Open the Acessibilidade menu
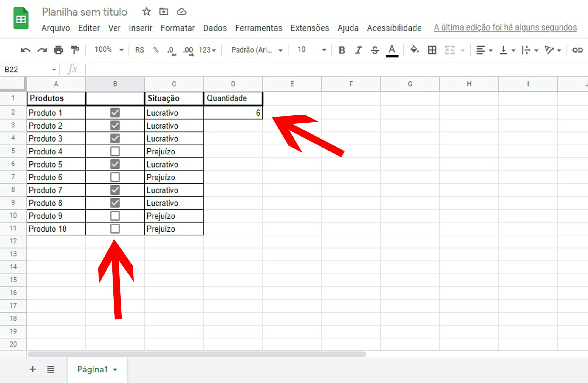 point(394,28)
